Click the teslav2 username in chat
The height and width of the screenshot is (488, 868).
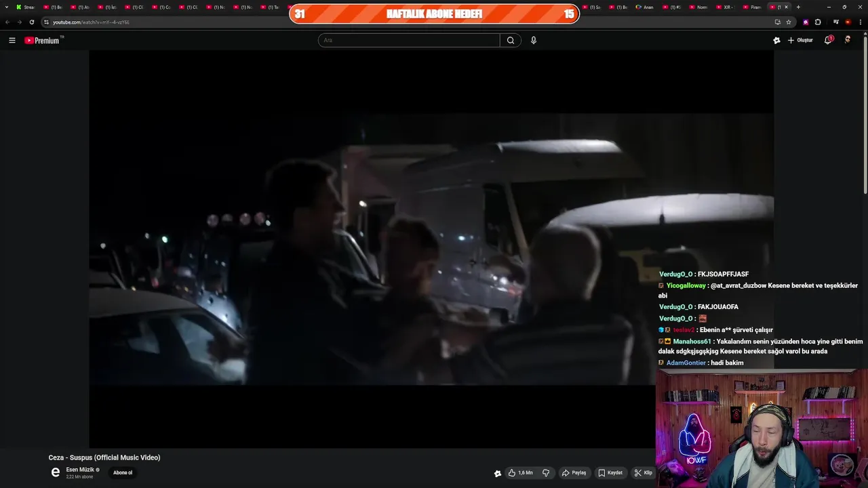[684, 330]
